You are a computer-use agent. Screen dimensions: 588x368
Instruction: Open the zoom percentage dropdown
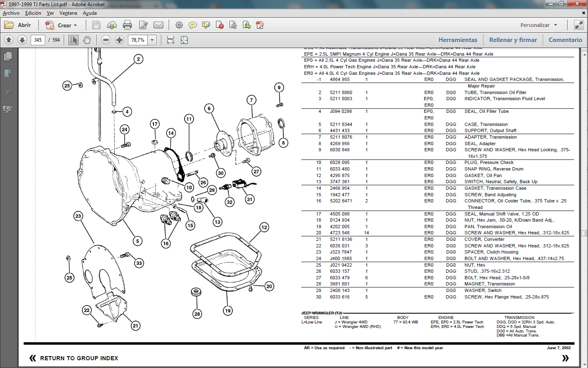152,40
